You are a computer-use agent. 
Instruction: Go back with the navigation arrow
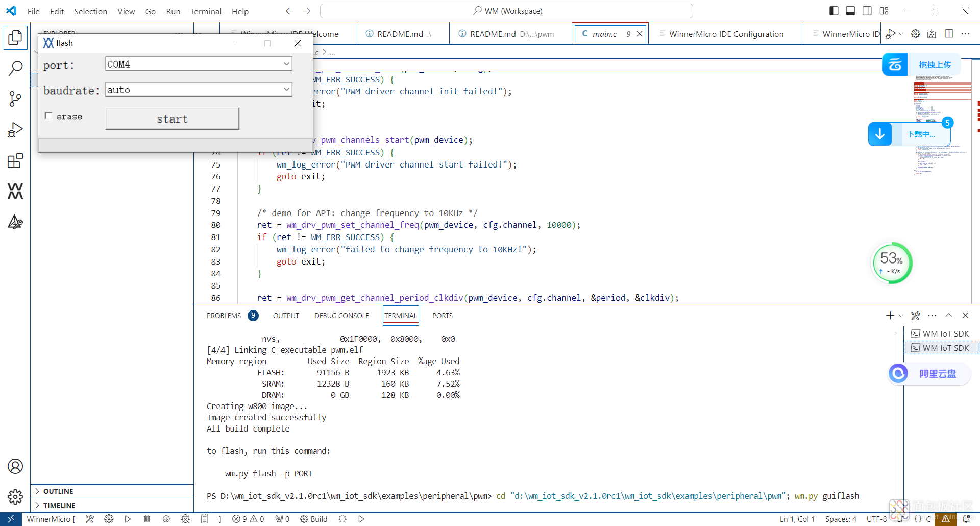point(289,11)
